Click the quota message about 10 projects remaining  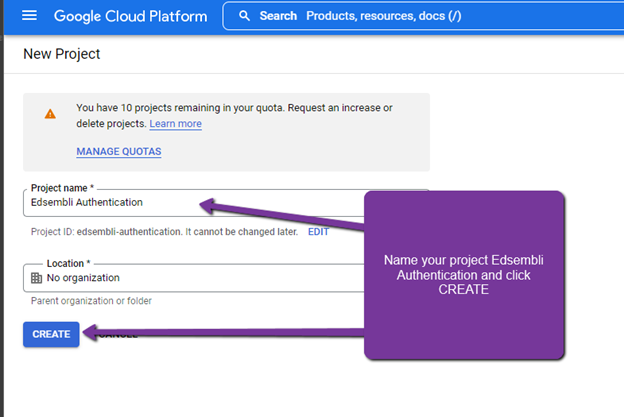click(234, 115)
